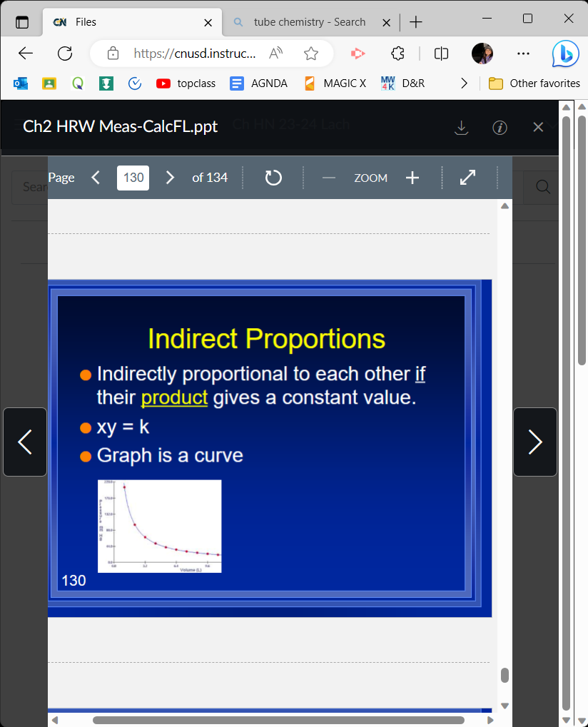The width and height of the screenshot is (588, 727).
Task: Open green download-arrow bookmark icon
Action: click(x=106, y=83)
